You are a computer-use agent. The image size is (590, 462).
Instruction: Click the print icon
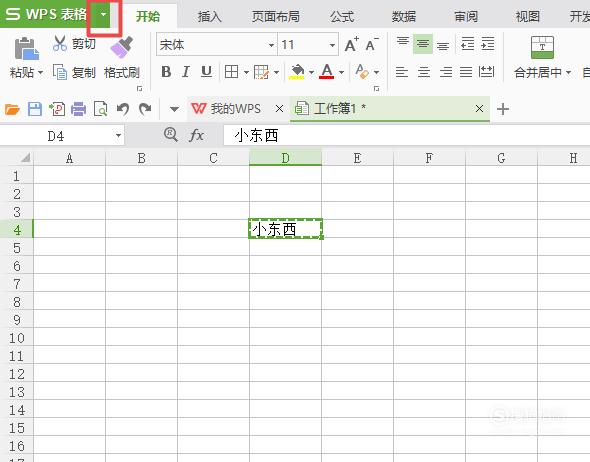78,109
